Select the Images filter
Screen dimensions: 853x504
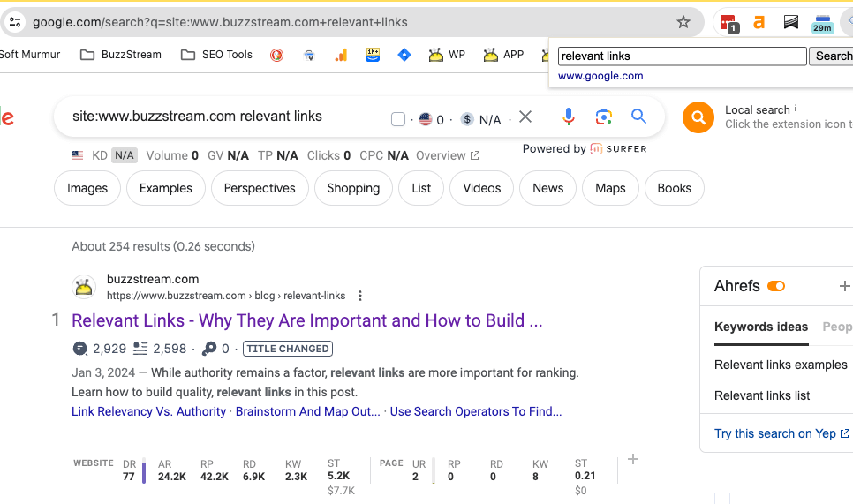(x=87, y=188)
